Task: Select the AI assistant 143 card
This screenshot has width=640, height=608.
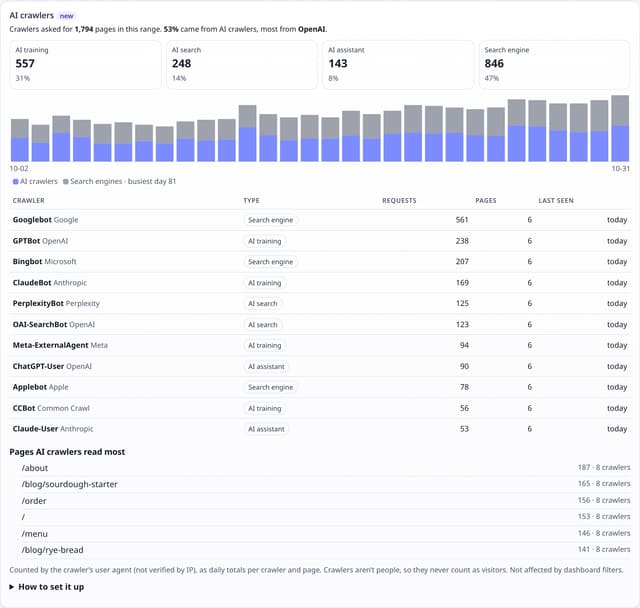Action: pyautogui.click(x=398, y=64)
